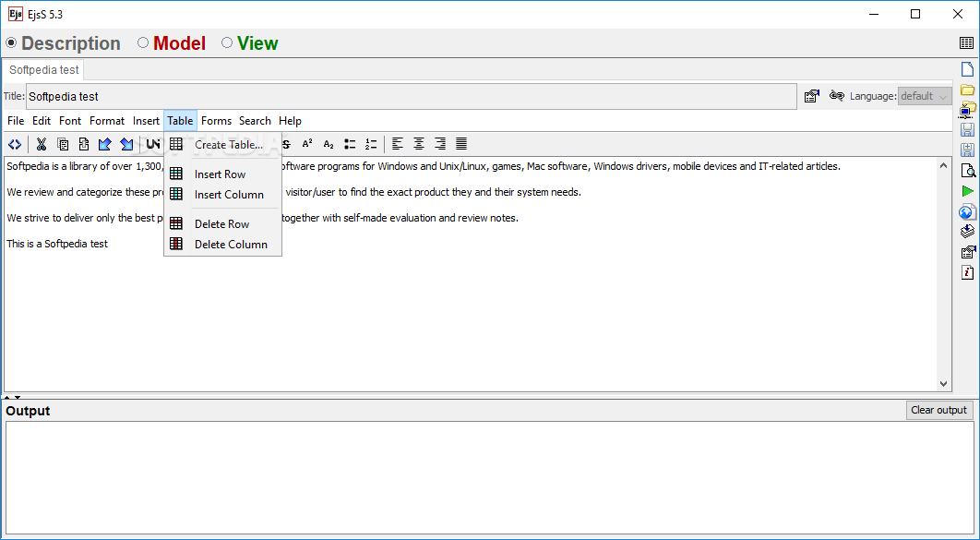This screenshot has height=540, width=980.
Task: Select the View radio button
Action: pos(227,42)
